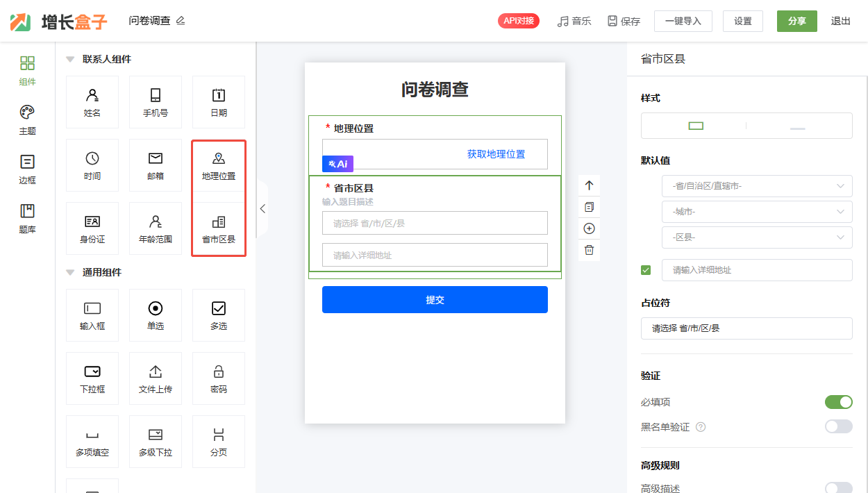Add the 地理位置 location component
This screenshot has height=493, width=868.
219,167
